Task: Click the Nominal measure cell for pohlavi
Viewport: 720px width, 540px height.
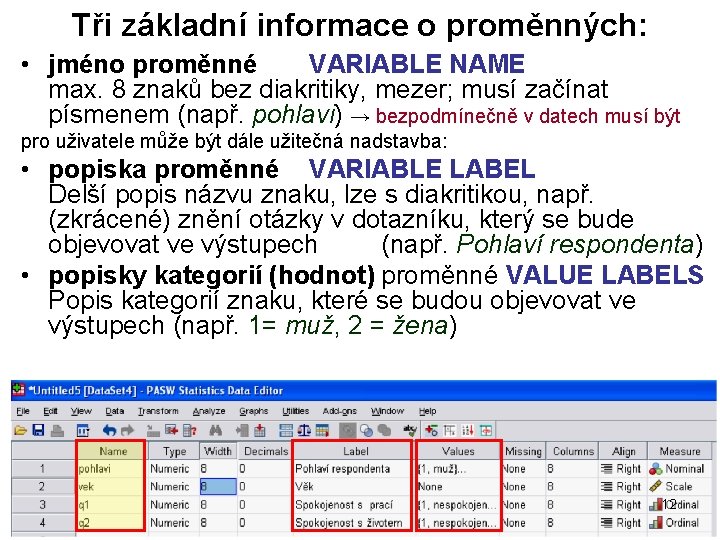Action: (680, 469)
